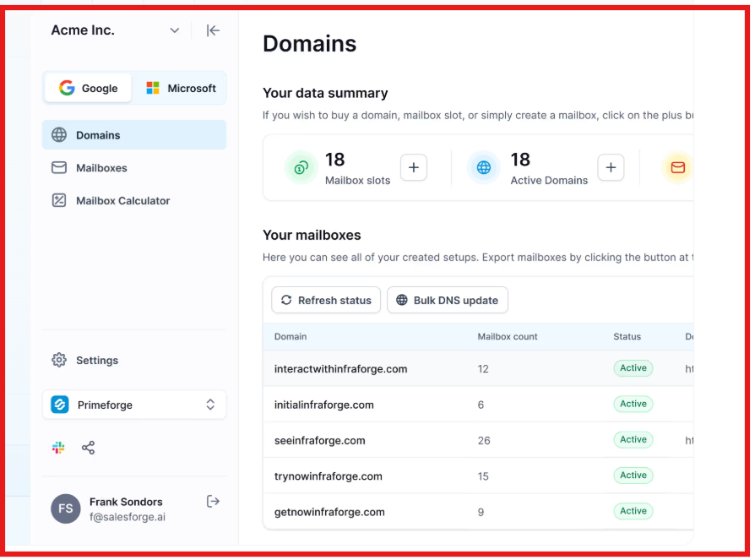Expand the Primeforge product switcher
This screenshot has height=560, width=755.
click(x=134, y=405)
